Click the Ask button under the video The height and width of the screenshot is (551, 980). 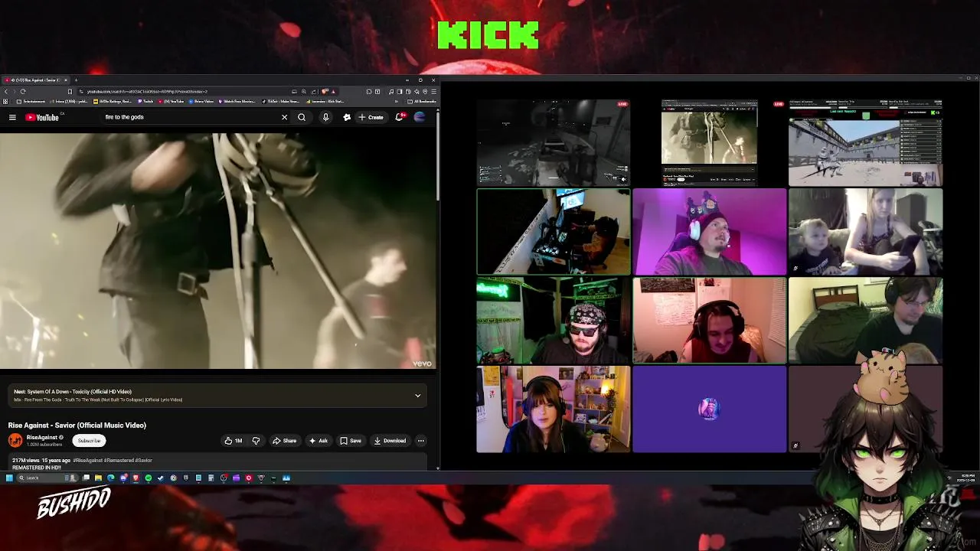click(318, 441)
